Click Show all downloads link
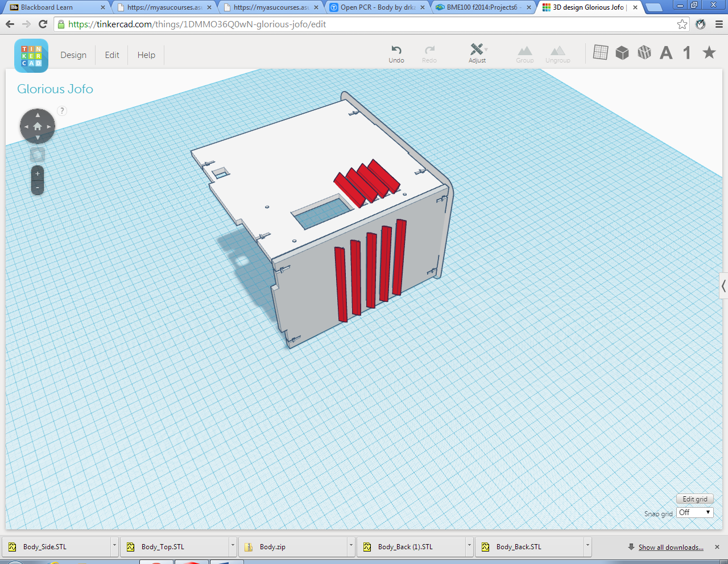Screen dimensions: 728x564 [671, 547]
